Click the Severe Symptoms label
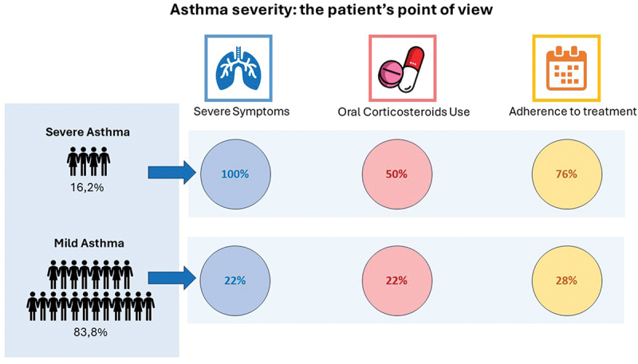The height and width of the screenshot is (364, 638). [242, 112]
